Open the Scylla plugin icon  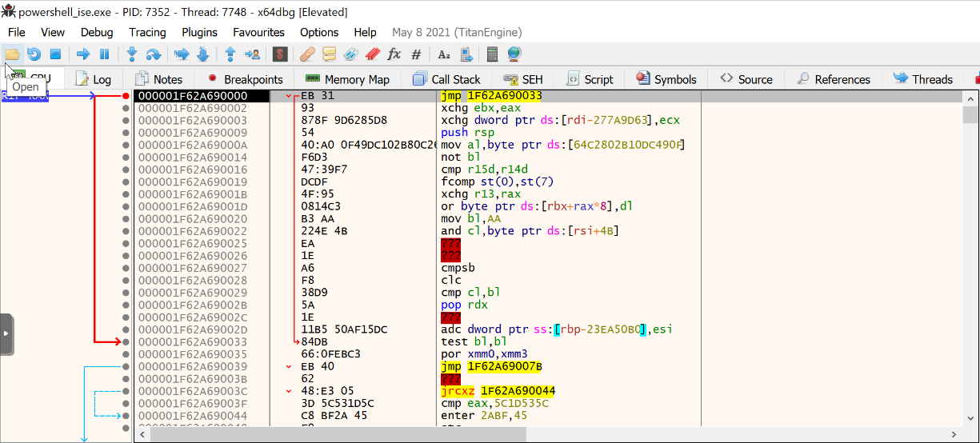[x=280, y=54]
